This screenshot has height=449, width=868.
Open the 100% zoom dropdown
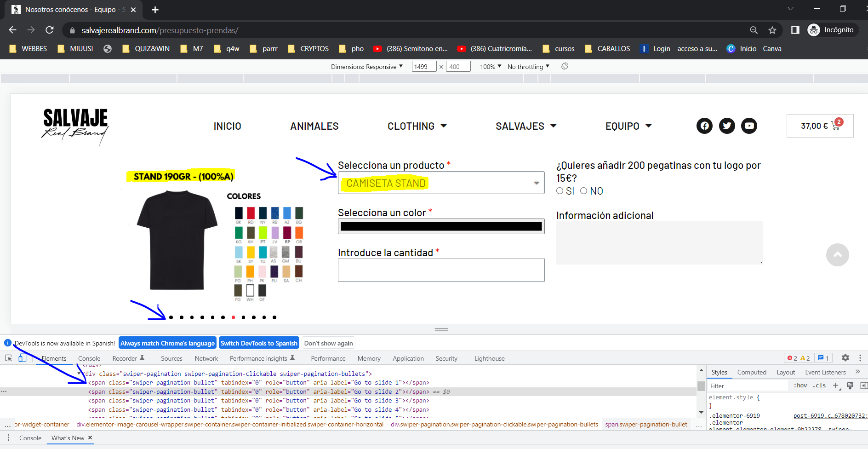pyautogui.click(x=491, y=67)
